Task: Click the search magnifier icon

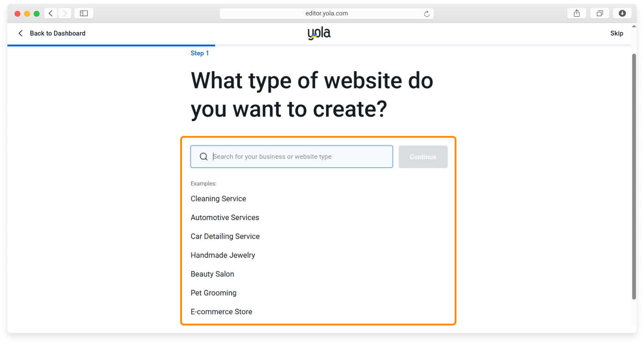Action: pos(203,157)
